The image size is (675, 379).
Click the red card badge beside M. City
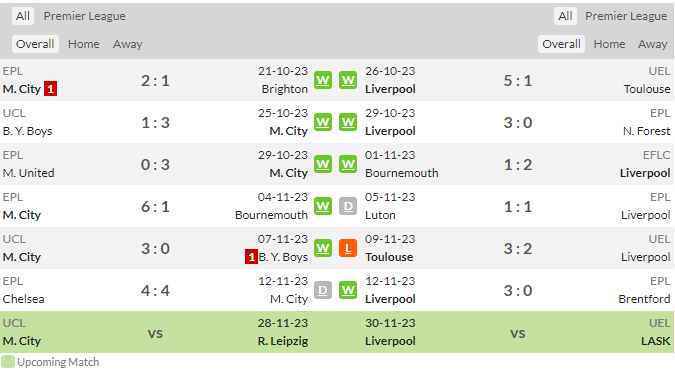click(x=50, y=89)
